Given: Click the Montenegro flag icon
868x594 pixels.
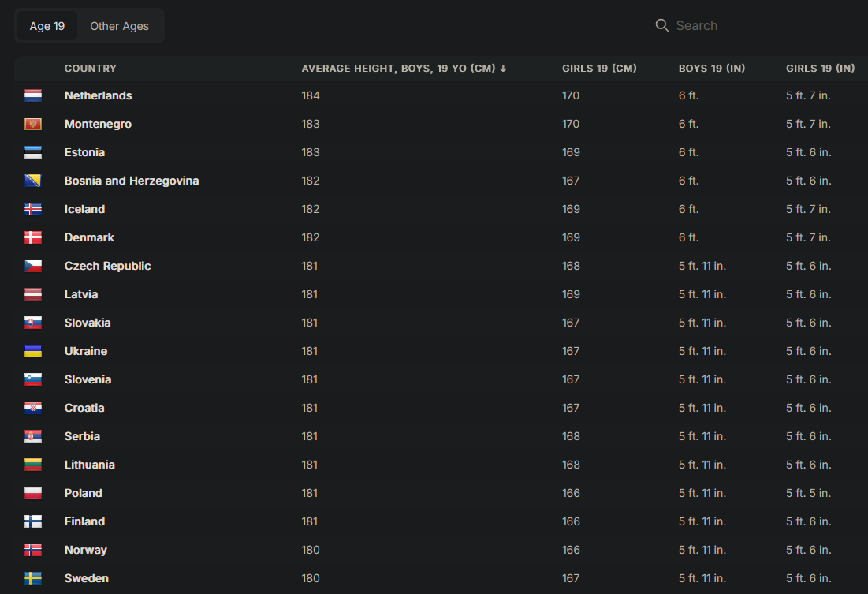Looking at the screenshot, I should (x=33, y=124).
